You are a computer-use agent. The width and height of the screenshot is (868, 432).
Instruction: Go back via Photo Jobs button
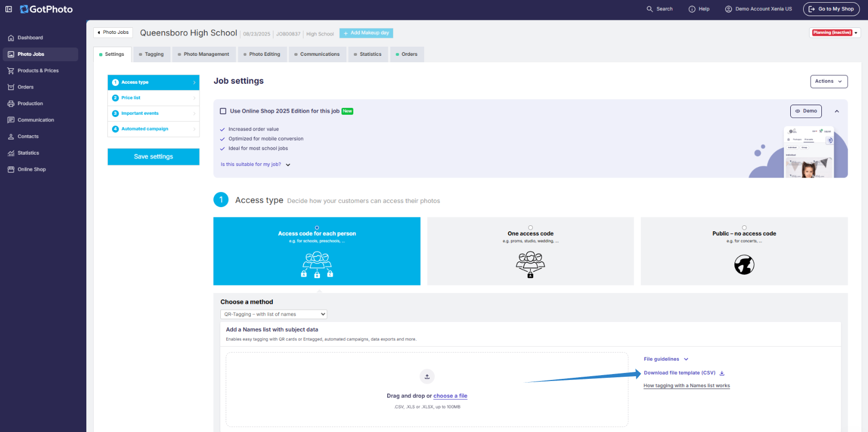(x=113, y=33)
